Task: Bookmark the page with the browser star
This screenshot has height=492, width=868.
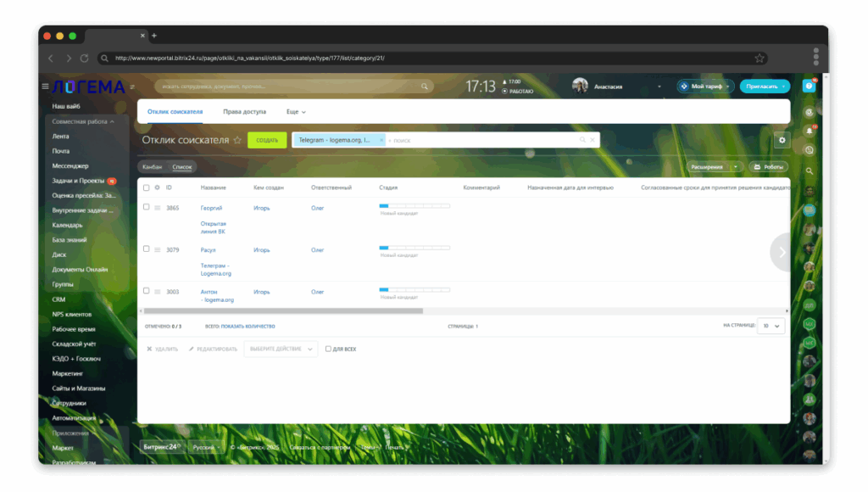Action: click(x=759, y=59)
